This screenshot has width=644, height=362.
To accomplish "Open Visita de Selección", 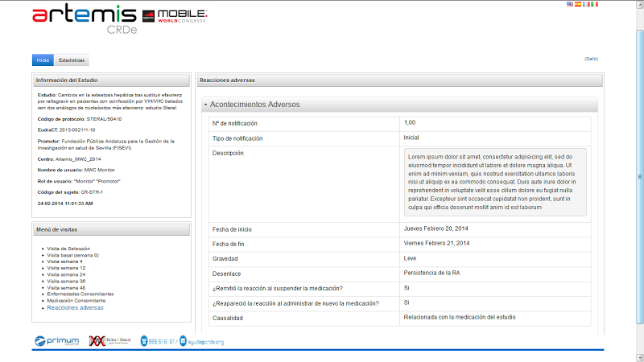I will 68,249.
